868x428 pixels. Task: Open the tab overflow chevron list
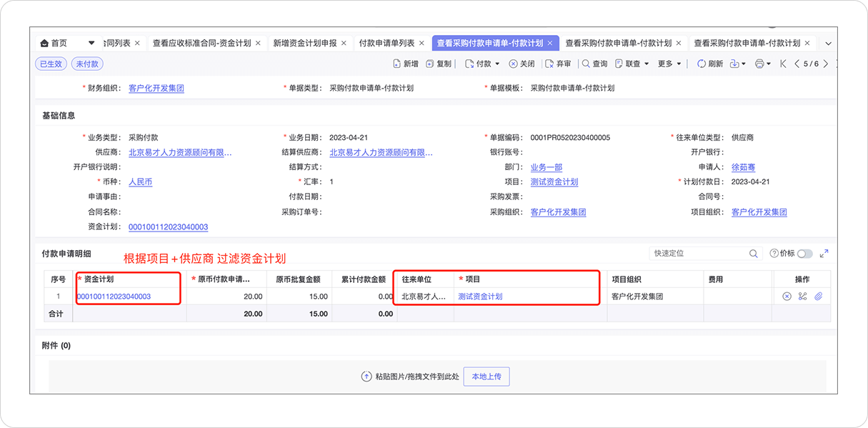828,43
